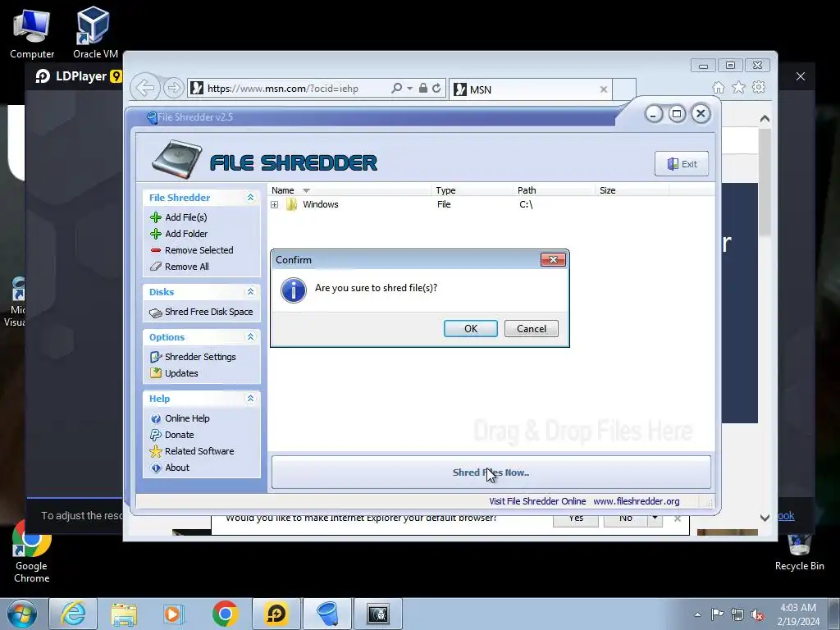This screenshot has width=840, height=630.
Task: Refresh the MSN page in Internet Explorer
Action: click(x=436, y=88)
